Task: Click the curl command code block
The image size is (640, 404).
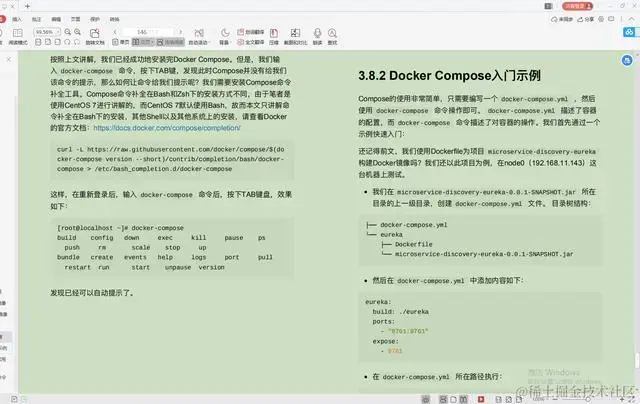Action: tap(171, 159)
